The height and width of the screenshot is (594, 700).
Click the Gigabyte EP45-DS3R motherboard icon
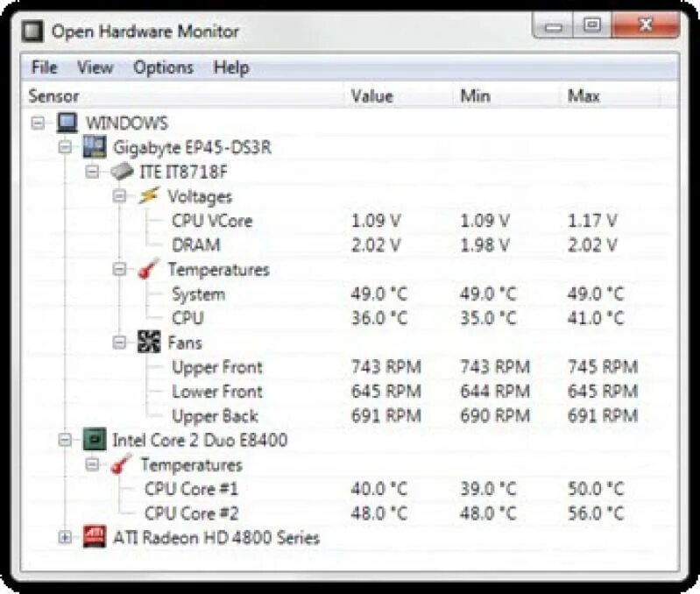(95, 147)
